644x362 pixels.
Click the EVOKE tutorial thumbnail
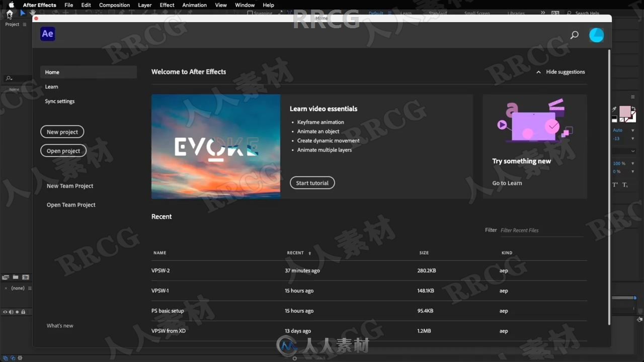216,146
